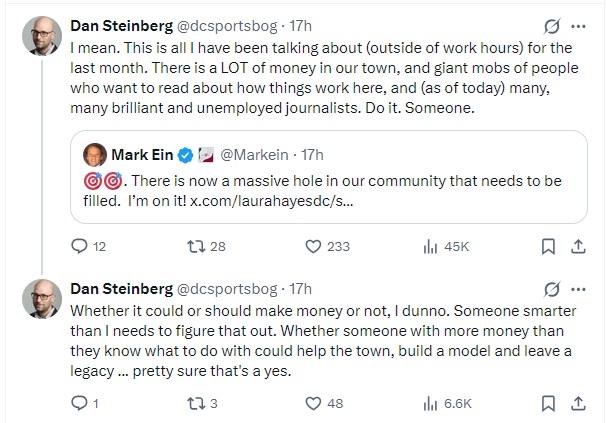Viewport: 607px width, 423px height.
Task: Open Mark Ein's profile from quoted tweet
Action: (141, 154)
